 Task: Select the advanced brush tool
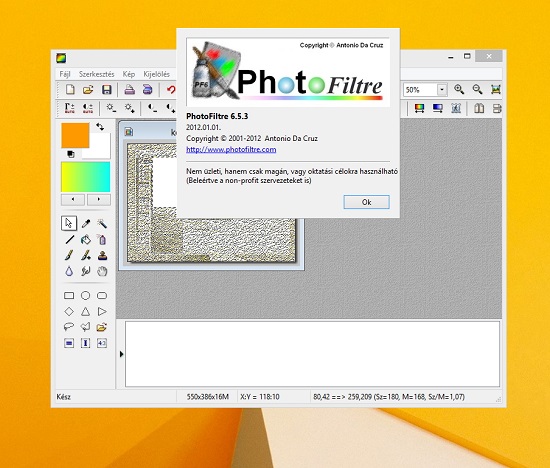(86, 255)
